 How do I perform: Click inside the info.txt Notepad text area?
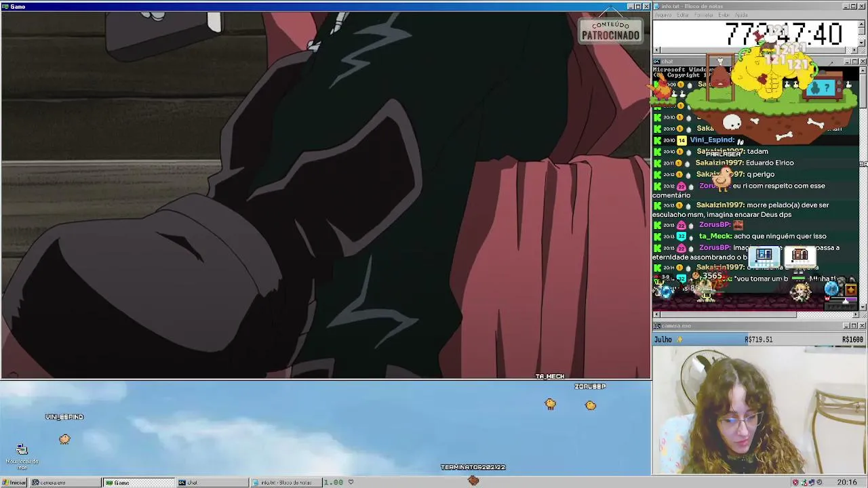[755, 33]
